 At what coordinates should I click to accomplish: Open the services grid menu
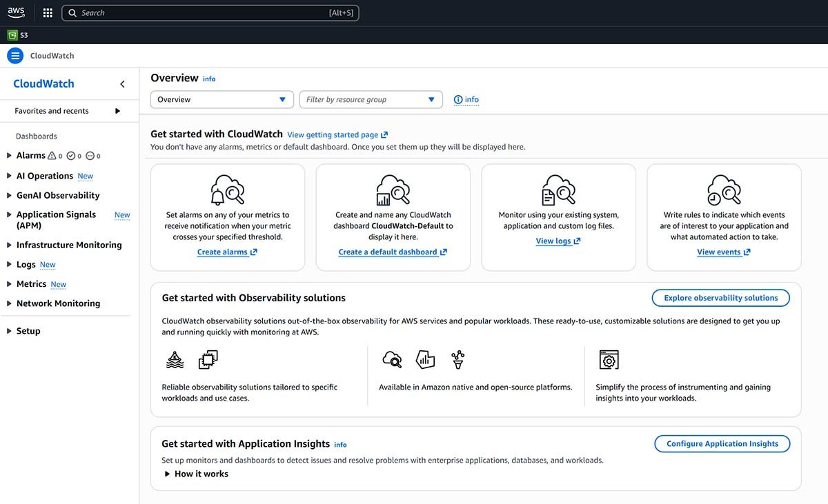point(48,12)
